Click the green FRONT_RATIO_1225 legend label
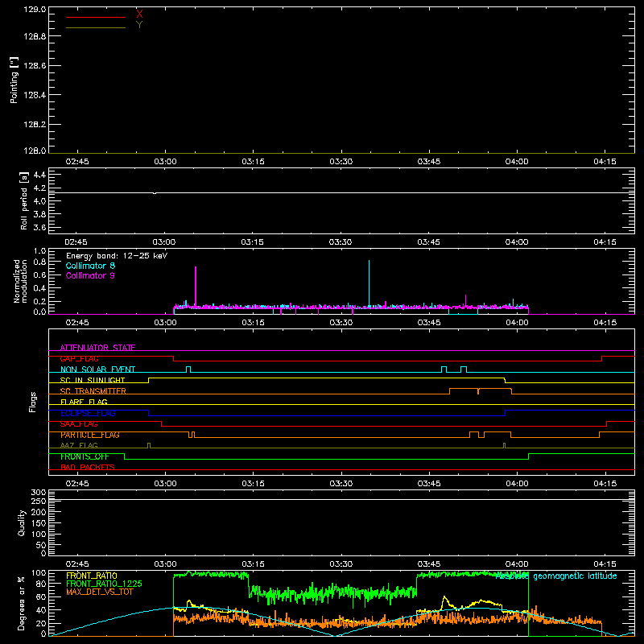Image resolution: width=644 pixels, height=644 pixels. 104,584
